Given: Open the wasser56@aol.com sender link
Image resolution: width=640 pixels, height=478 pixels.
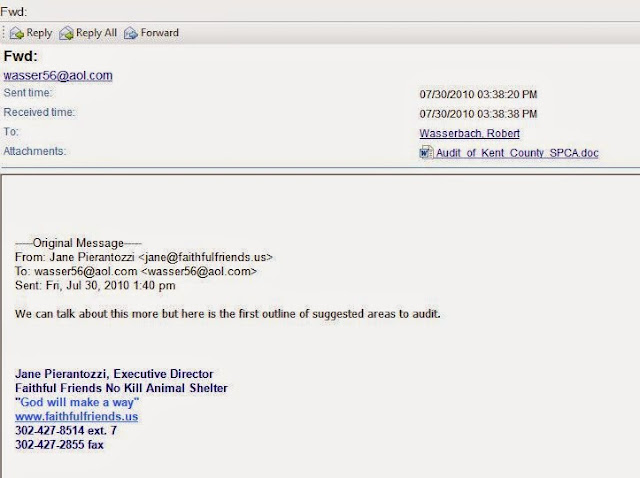Looking at the screenshot, I should 58,76.
